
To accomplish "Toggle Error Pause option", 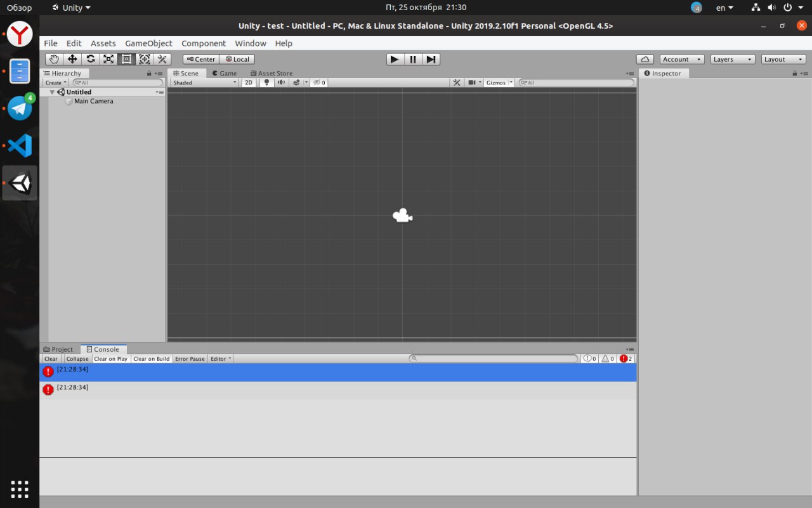I will [190, 359].
